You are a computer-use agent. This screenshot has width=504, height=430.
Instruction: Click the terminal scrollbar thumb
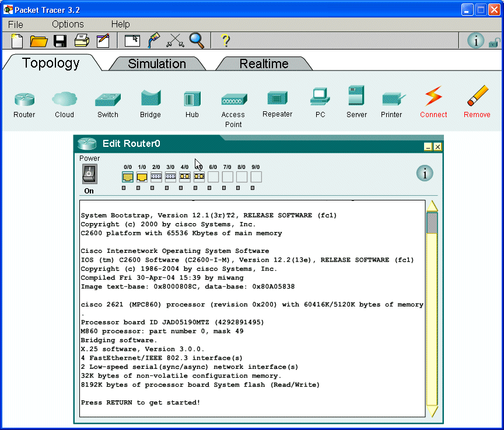[432, 223]
